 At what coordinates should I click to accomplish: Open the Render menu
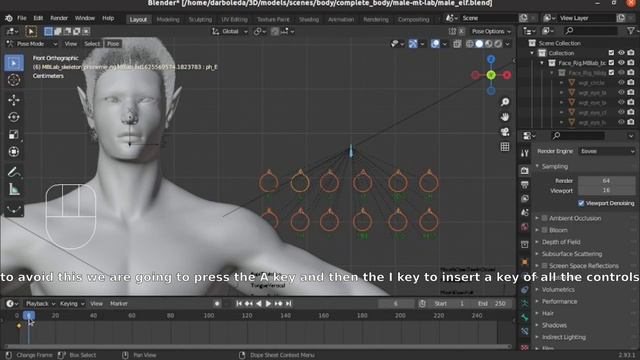point(59,18)
